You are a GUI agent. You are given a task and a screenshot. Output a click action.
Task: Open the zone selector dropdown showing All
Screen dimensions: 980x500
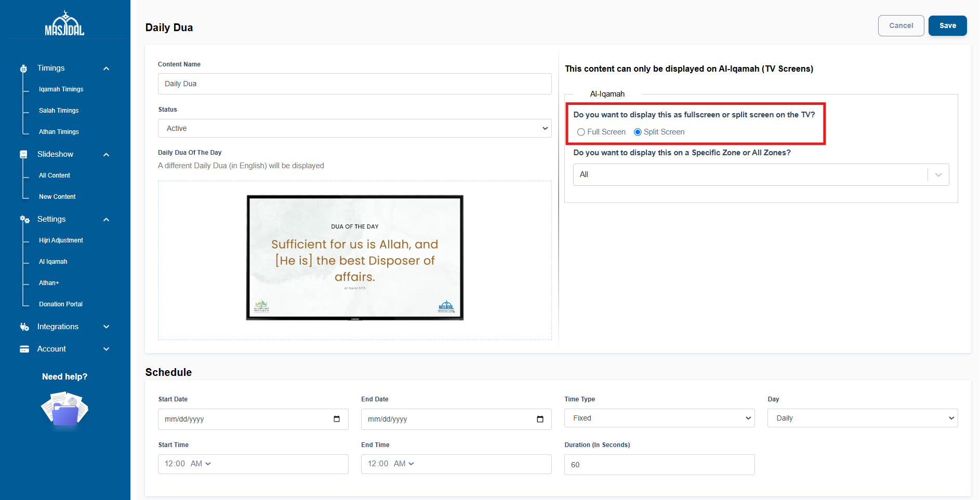761,174
